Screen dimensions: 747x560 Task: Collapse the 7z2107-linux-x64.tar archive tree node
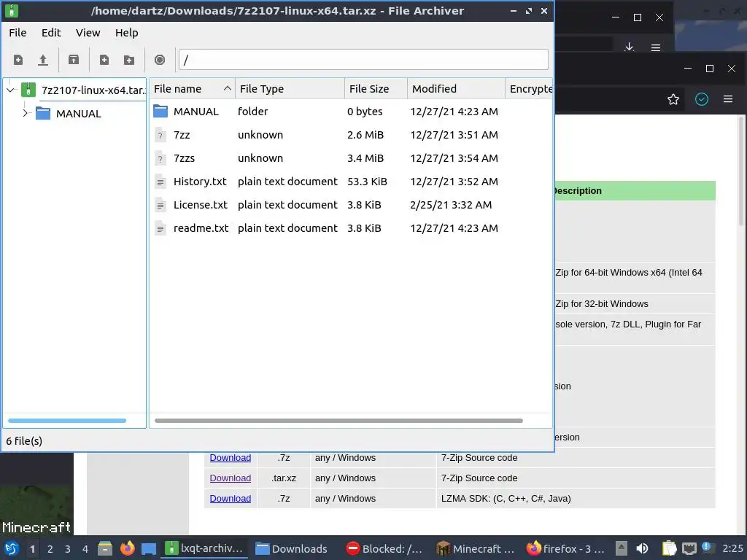[11, 90]
